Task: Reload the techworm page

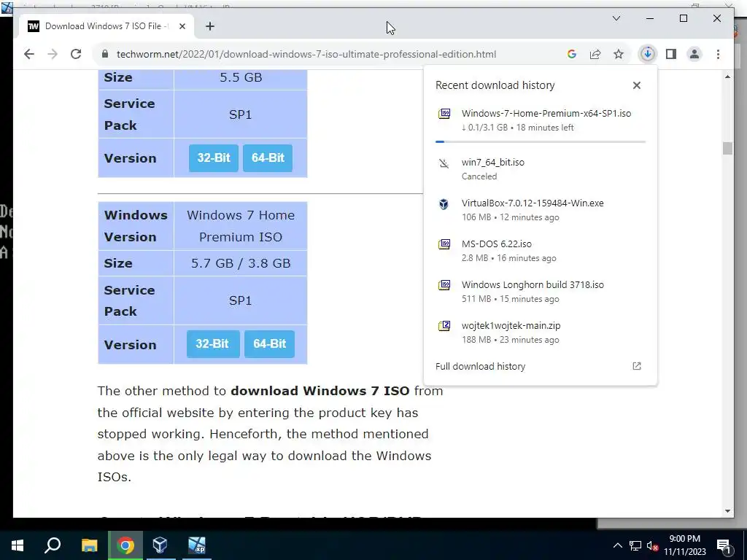Action: 76,54
